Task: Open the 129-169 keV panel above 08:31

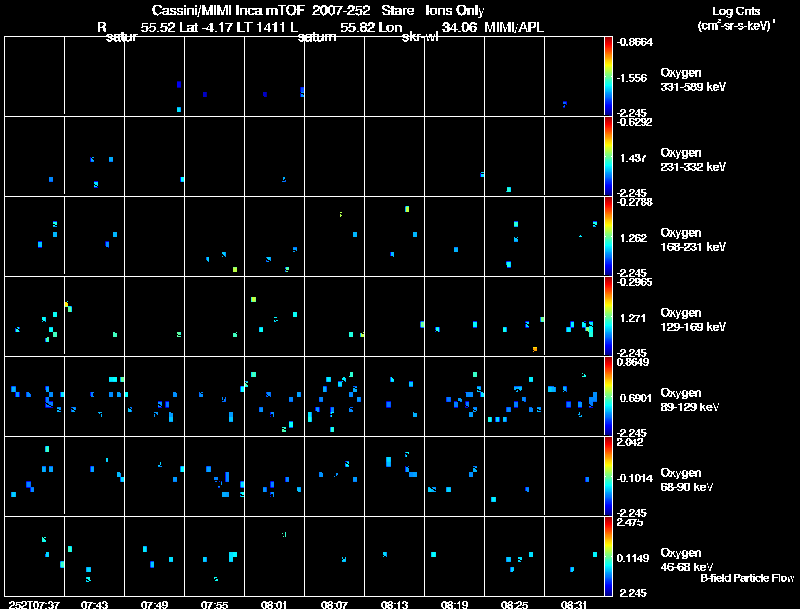Action: tap(574, 316)
